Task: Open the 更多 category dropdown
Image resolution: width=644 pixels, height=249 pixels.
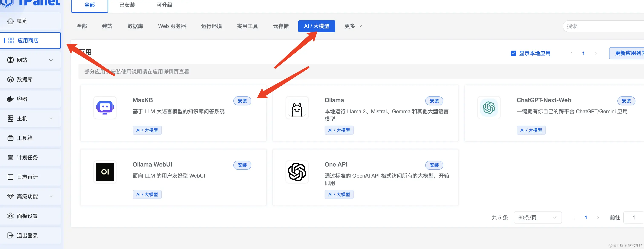Action: (x=353, y=26)
